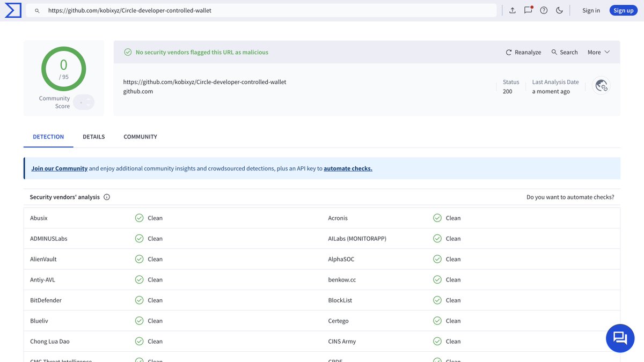
Task: Click the 'a moment ago' analysis date
Action: point(551,91)
